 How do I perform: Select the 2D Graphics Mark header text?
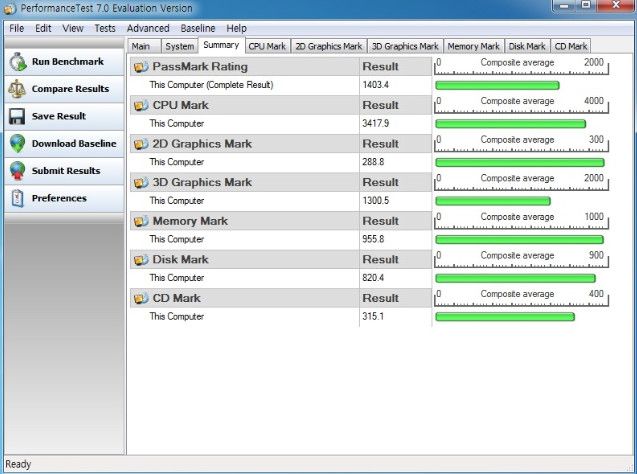(x=202, y=144)
